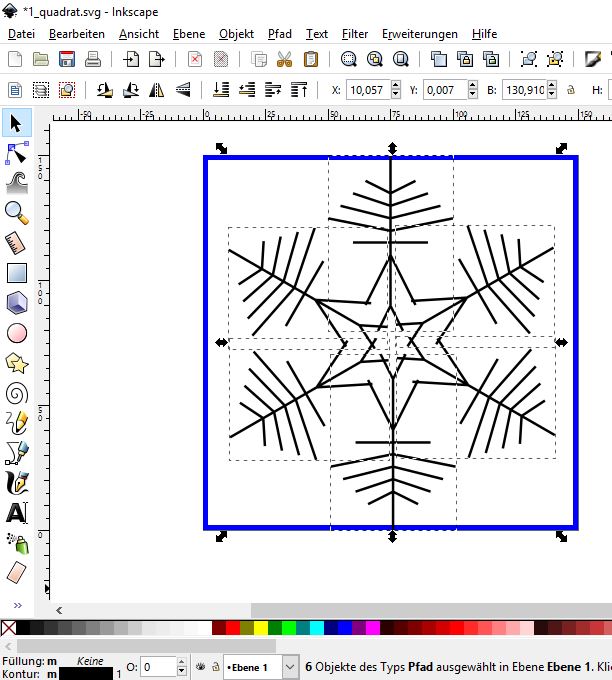This screenshot has width=612, height=680.
Task: Click the Import icon
Action: point(131,59)
